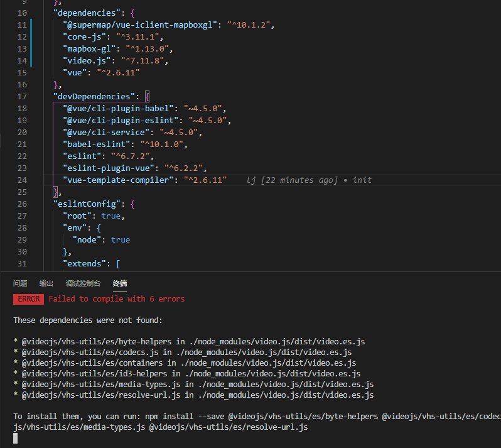501x448 pixels.
Task: Click the "To install them, you can run" line
Action: pos(257,417)
